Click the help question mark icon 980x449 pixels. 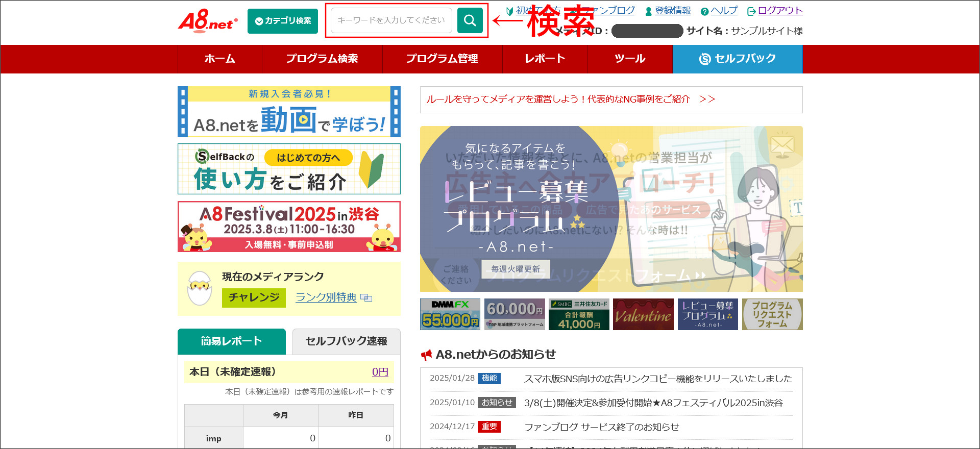[704, 11]
